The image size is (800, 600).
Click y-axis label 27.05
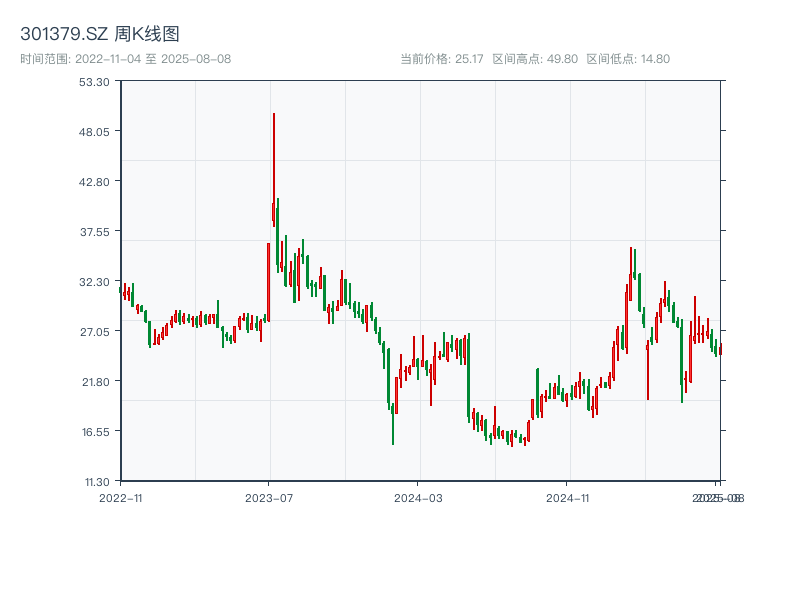[94, 332]
